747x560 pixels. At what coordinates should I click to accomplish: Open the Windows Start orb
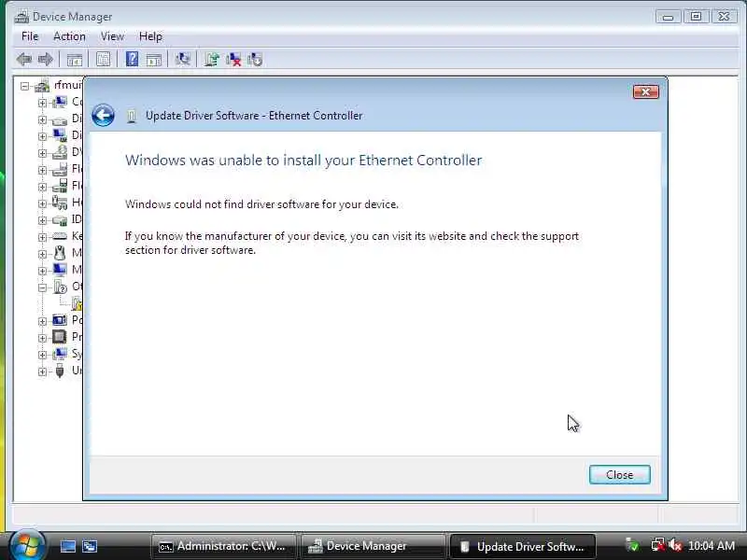[27, 545]
